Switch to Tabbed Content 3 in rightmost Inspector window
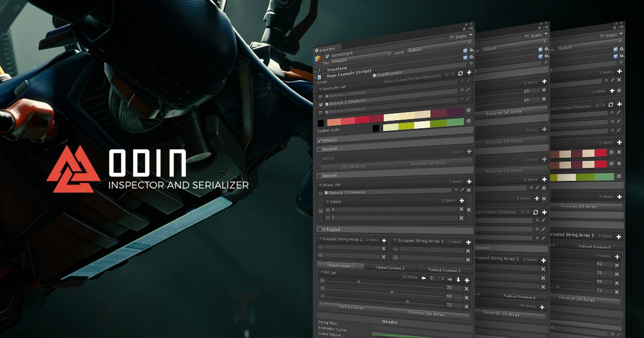The width and height of the screenshot is (644, 338). [x=594, y=247]
